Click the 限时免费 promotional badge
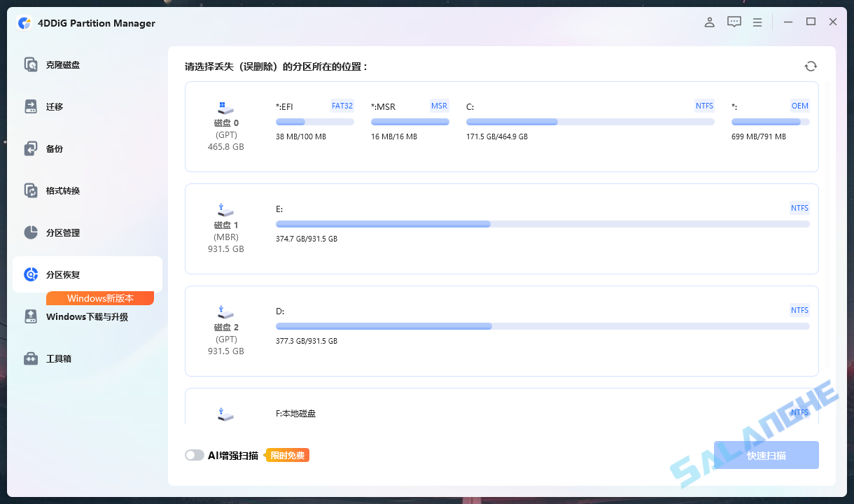 click(x=287, y=454)
